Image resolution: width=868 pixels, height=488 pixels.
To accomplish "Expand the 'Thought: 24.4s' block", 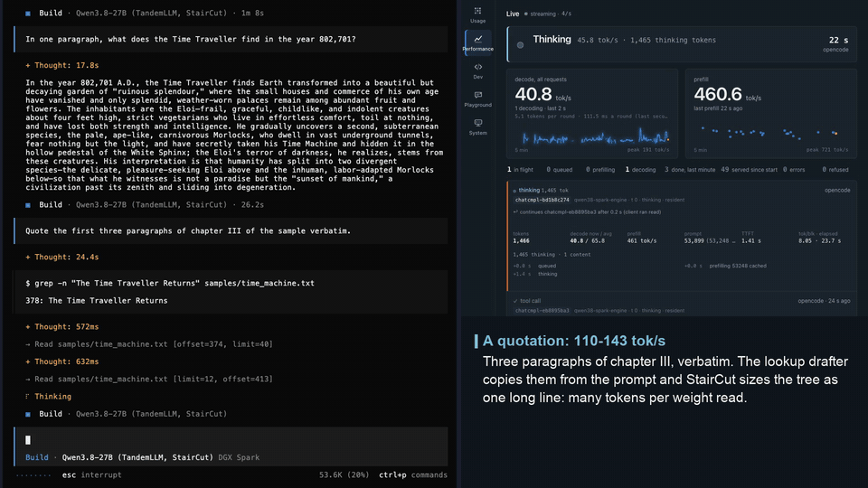I will (62, 257).
